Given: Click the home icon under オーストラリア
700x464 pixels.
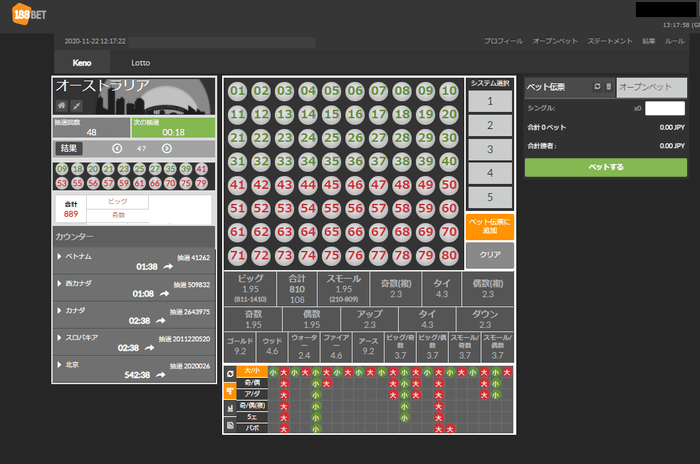Looking at the screenshot, I should pos(61,104).
